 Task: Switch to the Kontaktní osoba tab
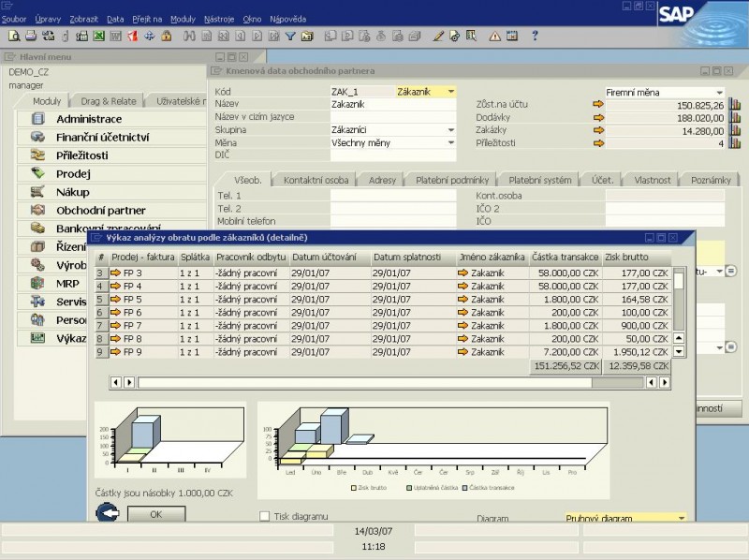316,180
